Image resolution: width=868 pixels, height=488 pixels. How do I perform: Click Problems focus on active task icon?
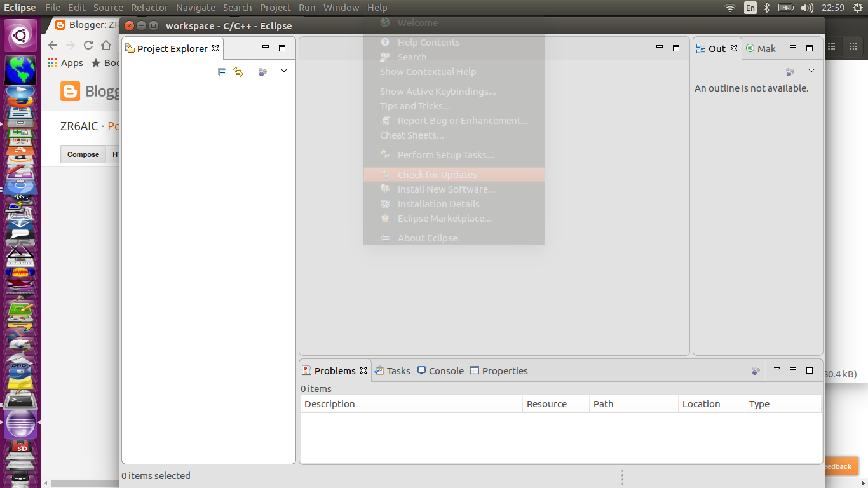[x=756, y=370]
